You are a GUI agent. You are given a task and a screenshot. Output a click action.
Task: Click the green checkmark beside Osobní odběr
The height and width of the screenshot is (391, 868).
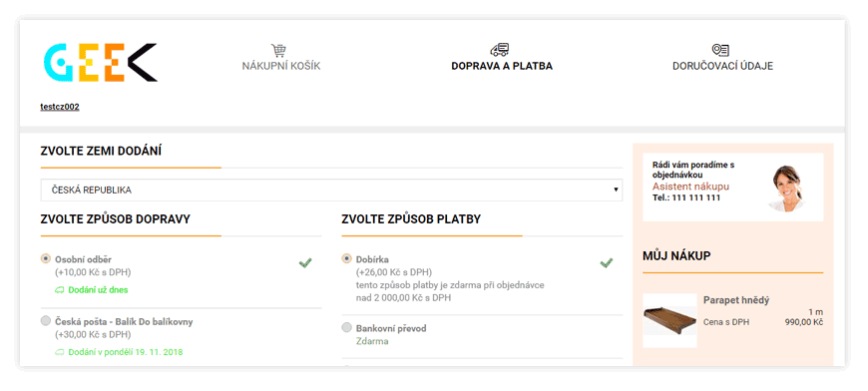(305, 263)
